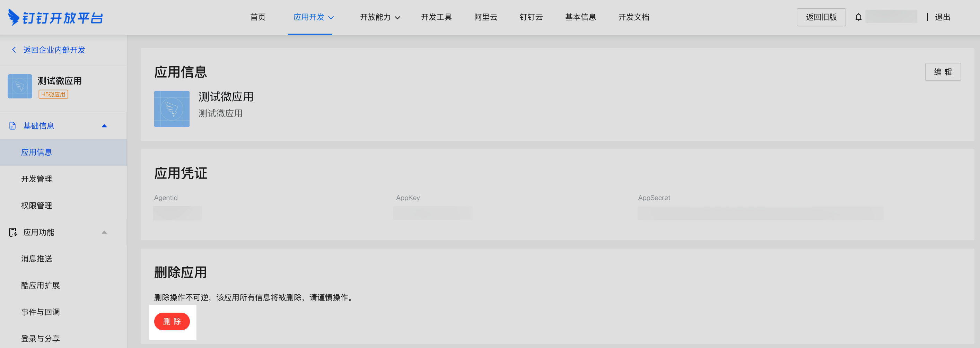Screen dimensions: 980x348
Task: Click the H5微应用 tag
Action: click(x=53, y=94)
